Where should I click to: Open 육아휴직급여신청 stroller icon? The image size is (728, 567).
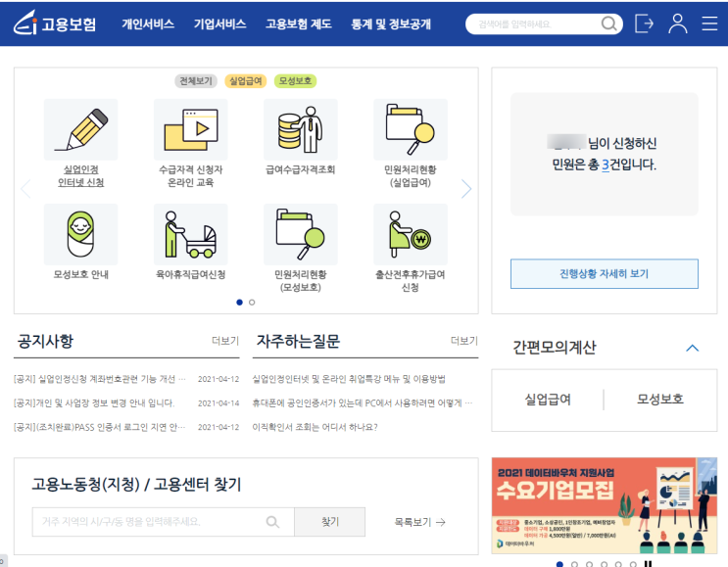point(191,234)
